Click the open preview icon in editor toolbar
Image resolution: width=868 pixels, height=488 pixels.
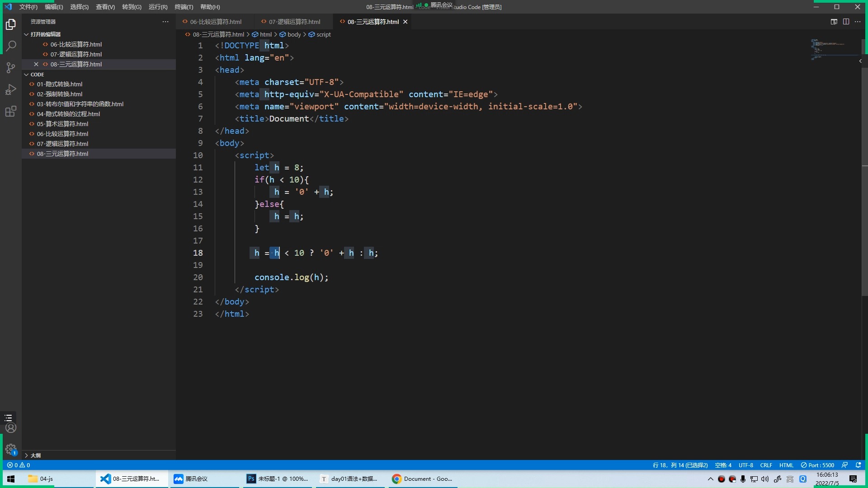click(x=834, y=22)
